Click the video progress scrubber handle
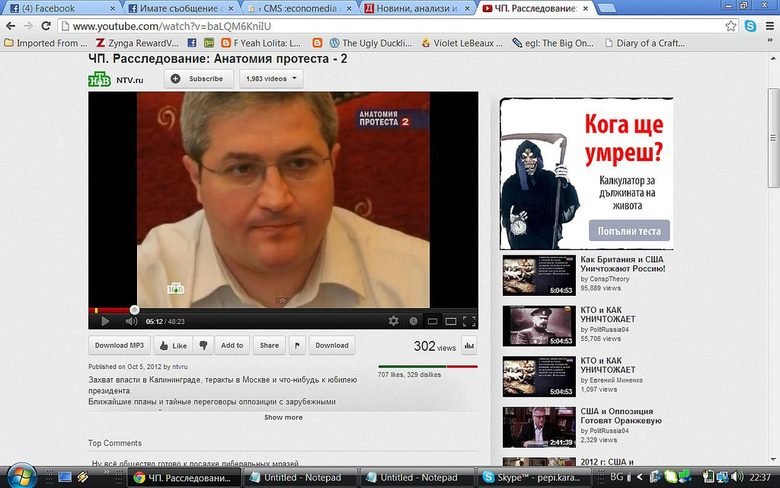This screenshot has height=488, width=780. (x=134, y=310)
